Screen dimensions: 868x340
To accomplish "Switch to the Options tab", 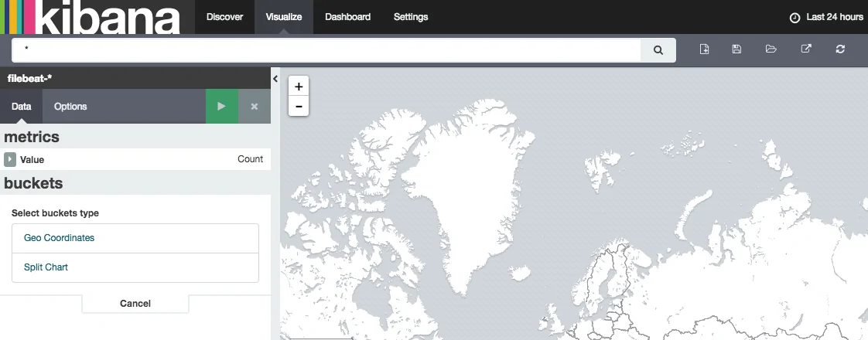I will pyautogui.click(x=70, y=106).
